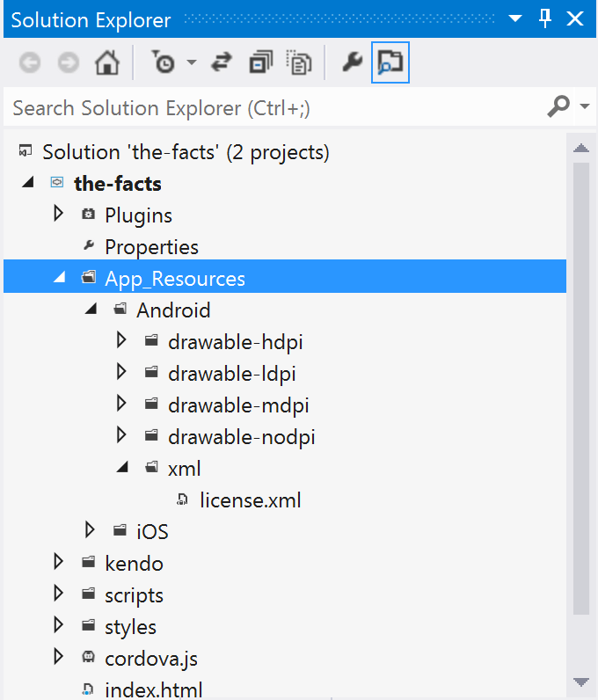
Task: Click the Home icon in toolbar
Action: pos(107,62)
